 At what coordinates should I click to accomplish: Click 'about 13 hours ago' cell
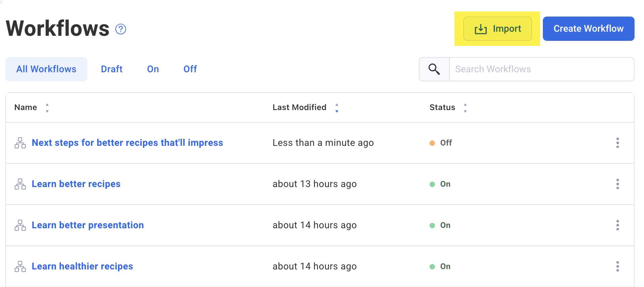pyautogui.click(x=315, y=184)
